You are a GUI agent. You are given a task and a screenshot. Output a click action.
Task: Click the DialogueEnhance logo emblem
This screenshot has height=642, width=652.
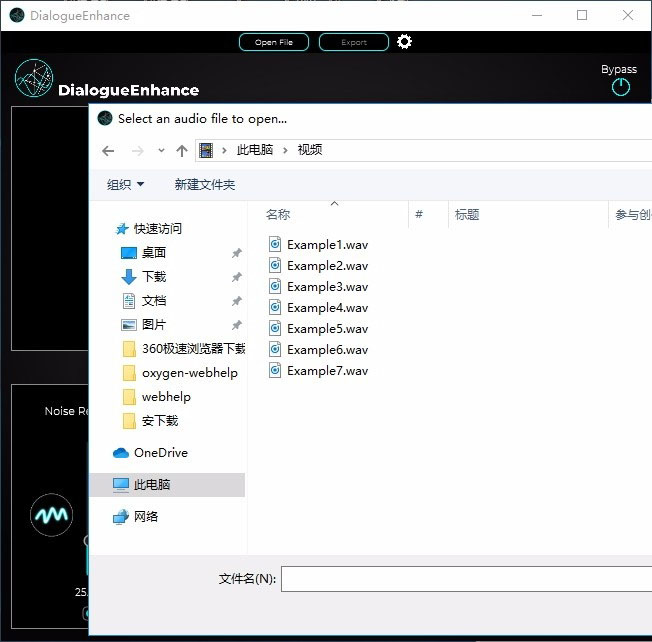click(34, 78)
